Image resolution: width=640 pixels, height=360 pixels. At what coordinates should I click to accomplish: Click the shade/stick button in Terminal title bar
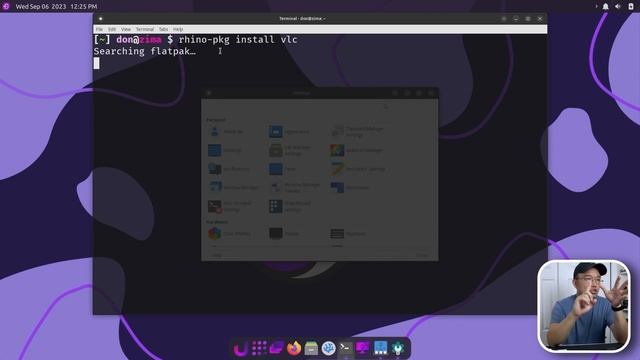click(504, 18)
